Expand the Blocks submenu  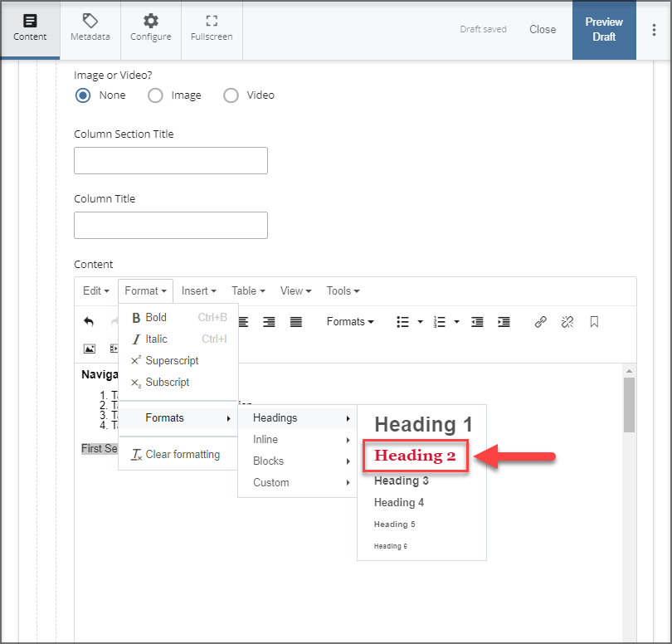(x=298, y=461)
